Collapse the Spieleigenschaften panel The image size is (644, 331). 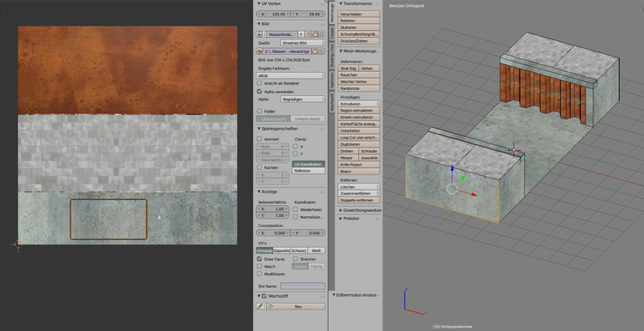(x=258, y=129)
